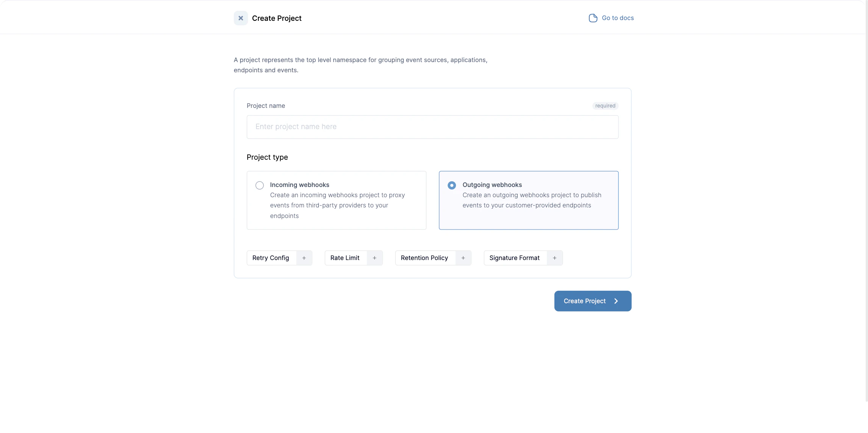This screenshot has width=868, height=433.
Task: Click the arrow icon inside Create Project button
Action: coord(616,301)
